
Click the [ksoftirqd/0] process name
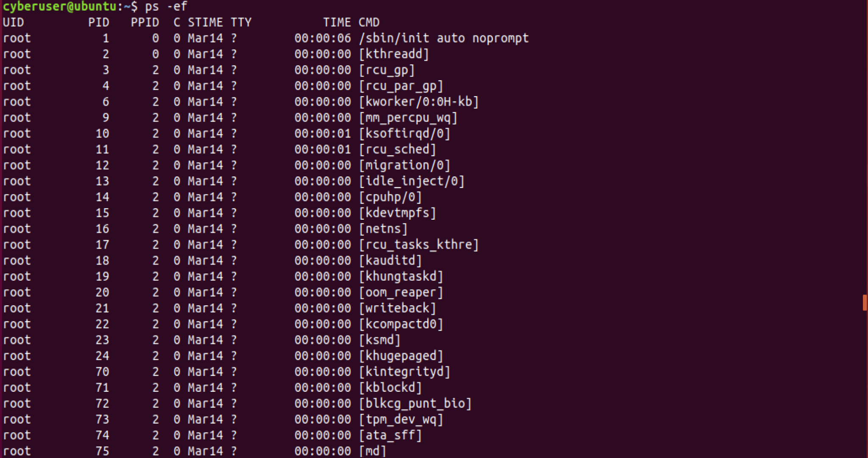click(405, 134)
